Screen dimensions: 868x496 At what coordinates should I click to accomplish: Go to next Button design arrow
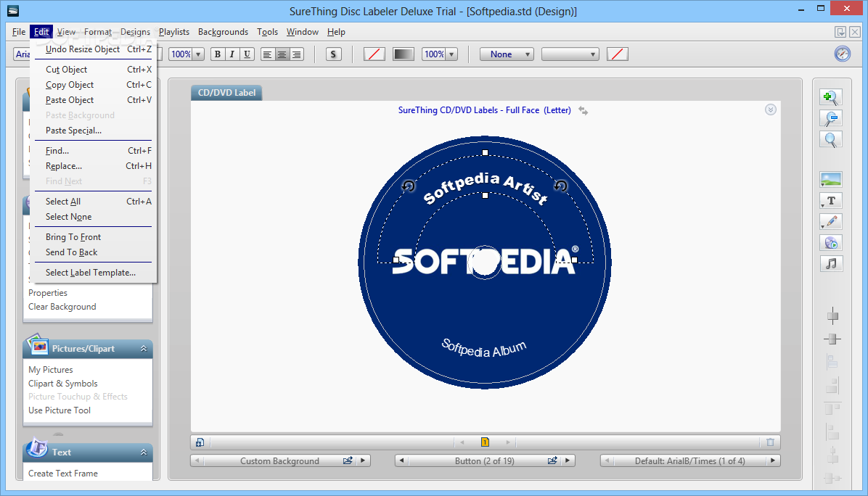(x=568, y=460)
